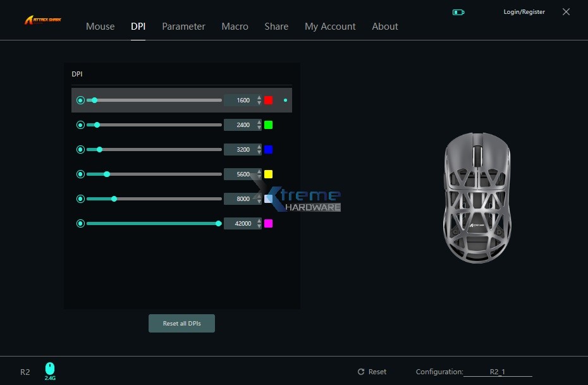This screenshot has height=385, width=588.
Task: Click the active indicator dot on the 1600 DPI row
Action: (285, 100)
